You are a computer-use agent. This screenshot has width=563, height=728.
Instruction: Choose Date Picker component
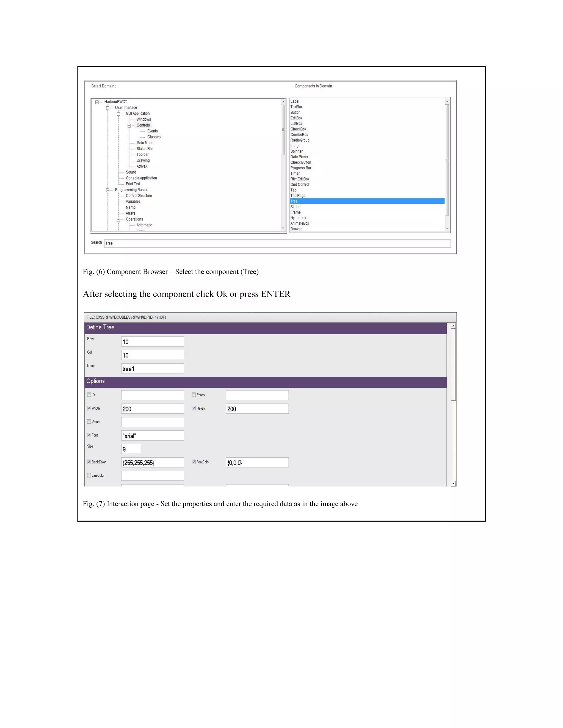click(x=367, y=157)
